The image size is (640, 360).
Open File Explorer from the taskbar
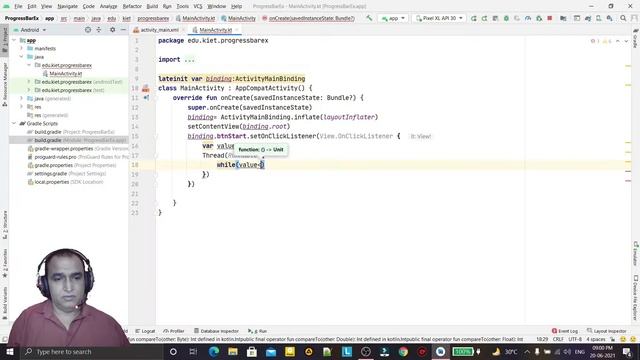click(233, 351)
